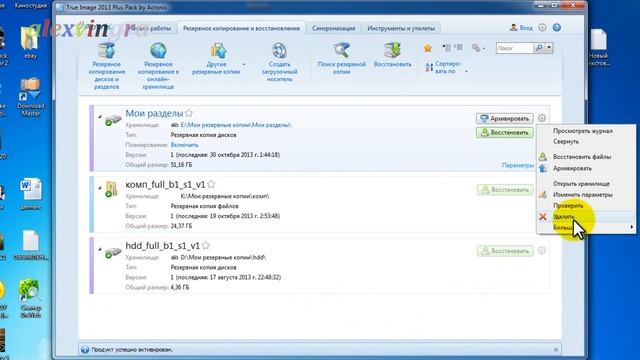Click the 'Параметры' link in 'Мои разделы'
This screenshot has height=360, width=640.
click(x=518, y=165)
